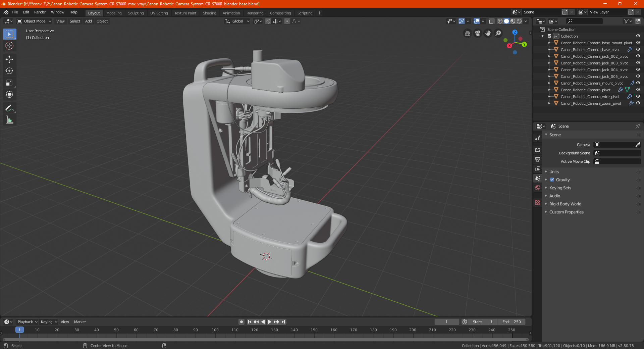Image resolution: width=644 pixels, height=349 pixels.
Task: Toggle camera view in viewport
Action: (x=478, y=33)
